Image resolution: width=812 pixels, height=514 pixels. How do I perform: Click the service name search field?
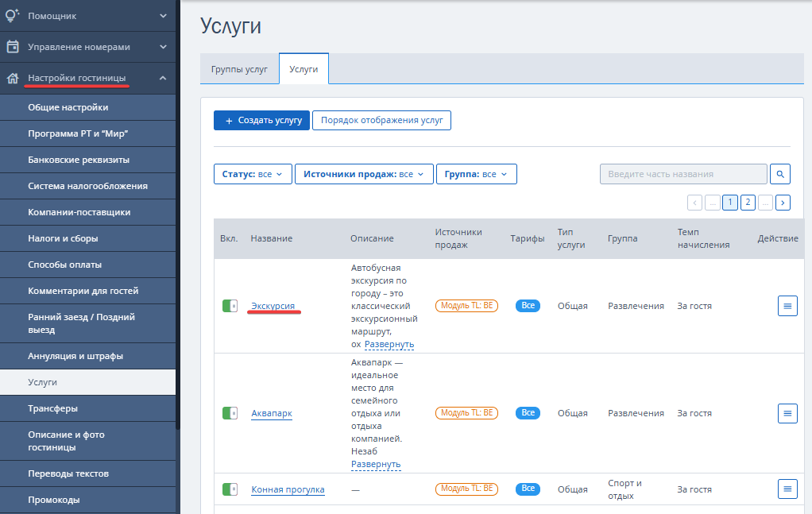tap(682, 174)
